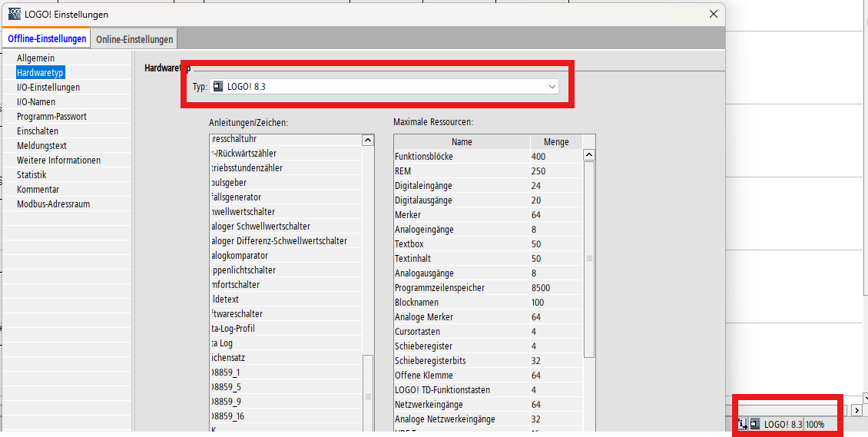Screen dimensions: 868x437
Task: Click the info arrow icon in status bar
Action: pyautogui.click(x=742, y=425)
